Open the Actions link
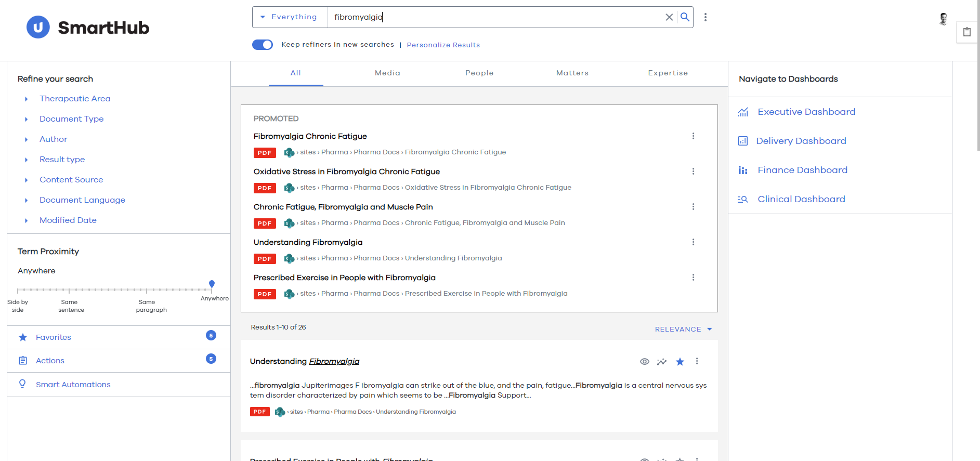The width and height of the screenshot is (980, 461). tap(50, 361)
